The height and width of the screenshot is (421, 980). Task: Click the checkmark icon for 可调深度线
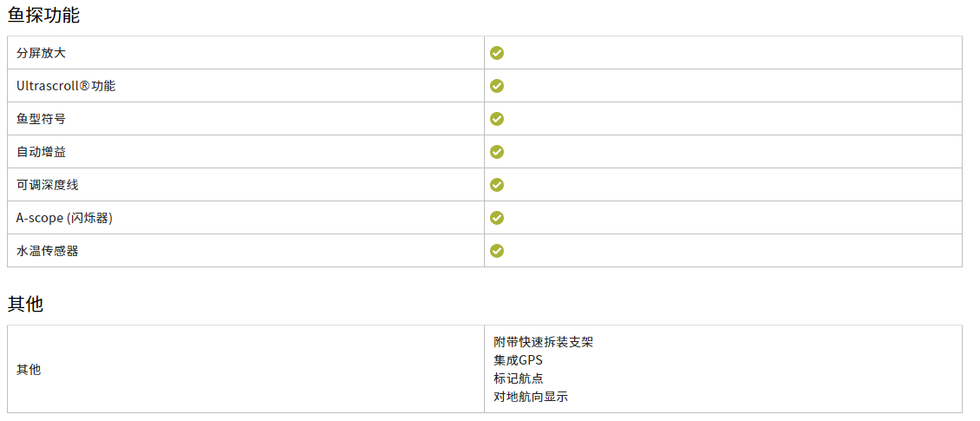pyautogui.click(x=497, y=185)
